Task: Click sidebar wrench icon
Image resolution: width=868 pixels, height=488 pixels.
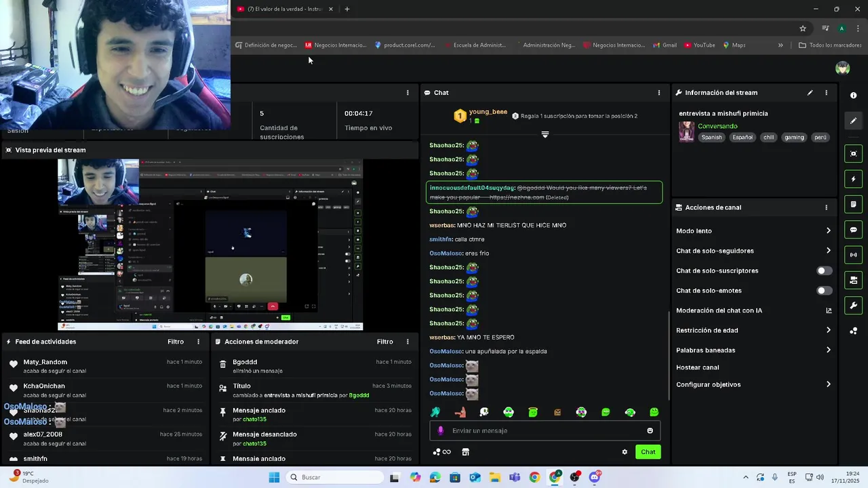Action: tap(854, 306)
